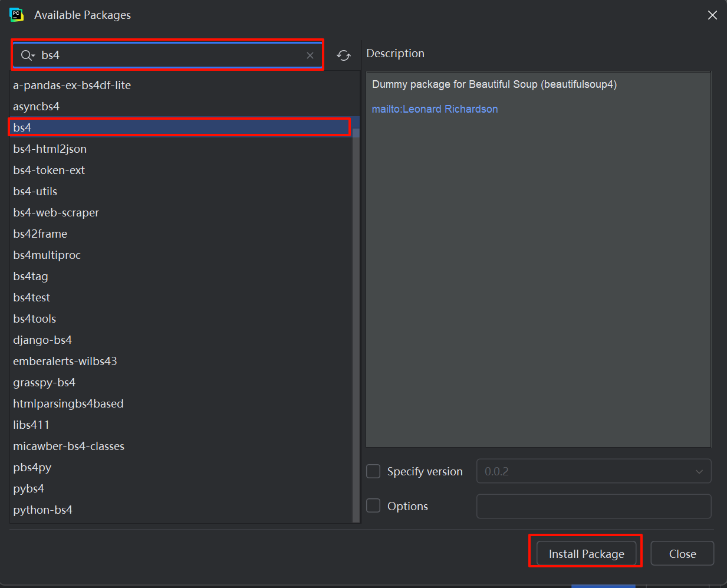Select the a-pandas-ex-bs4df-lite package

pyautogui.click(x=181, y=85)
